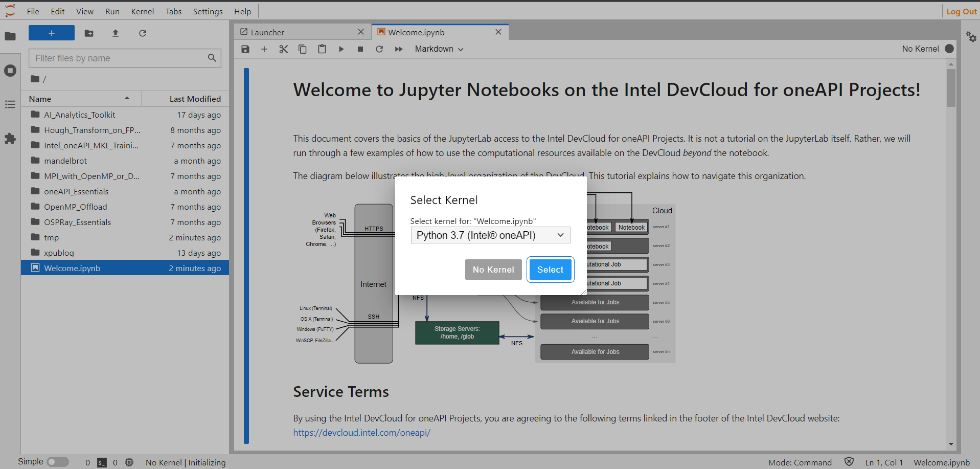This screenshot has height=469, width=980.
Task: Refresh the file list
Action: point(143,33)
